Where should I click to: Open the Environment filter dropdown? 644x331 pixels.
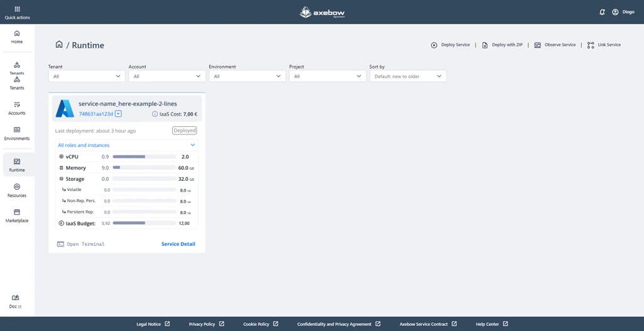[247, 76]
